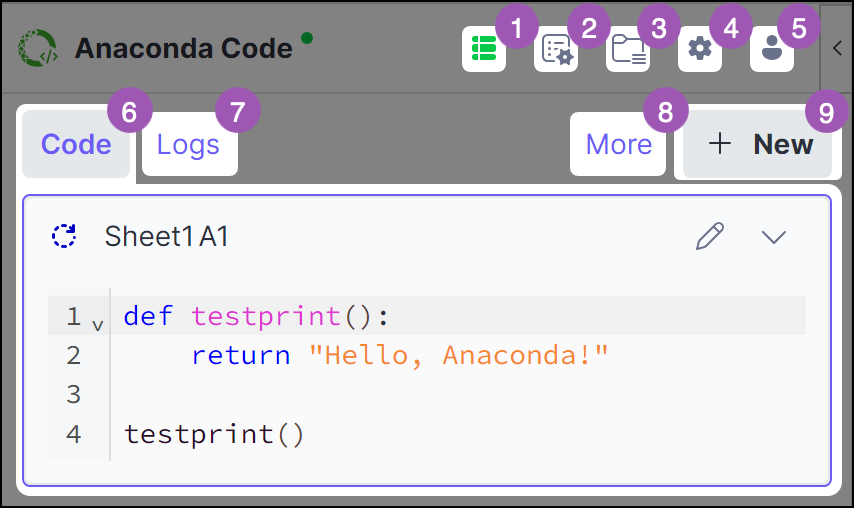This screenshot has height=508, width=854.
Task: Collapse the side panel with the arrow
Action: click(837, 48)
